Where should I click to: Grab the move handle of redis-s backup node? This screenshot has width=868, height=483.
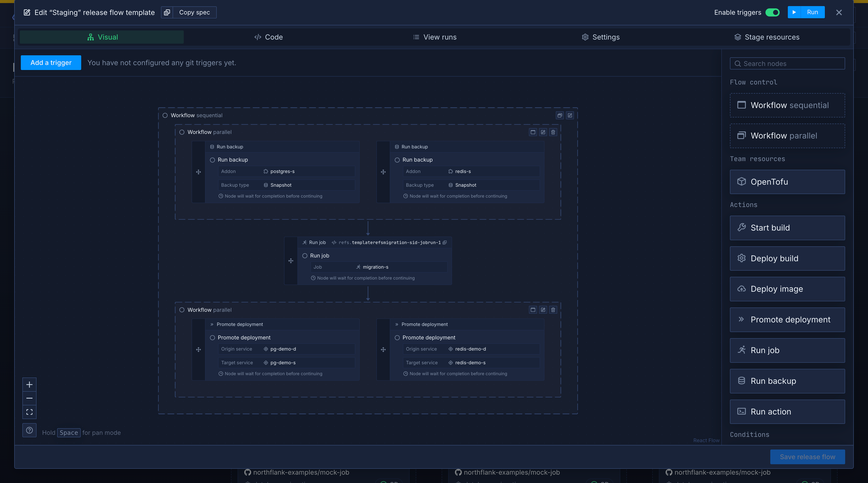[x=383, y=172]
